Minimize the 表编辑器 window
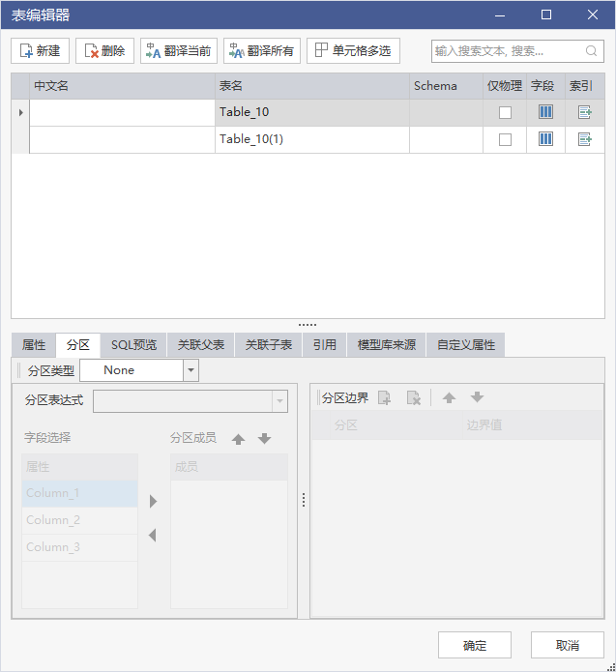This screenshot has height=672, width=616. click(x=500, y=15)
